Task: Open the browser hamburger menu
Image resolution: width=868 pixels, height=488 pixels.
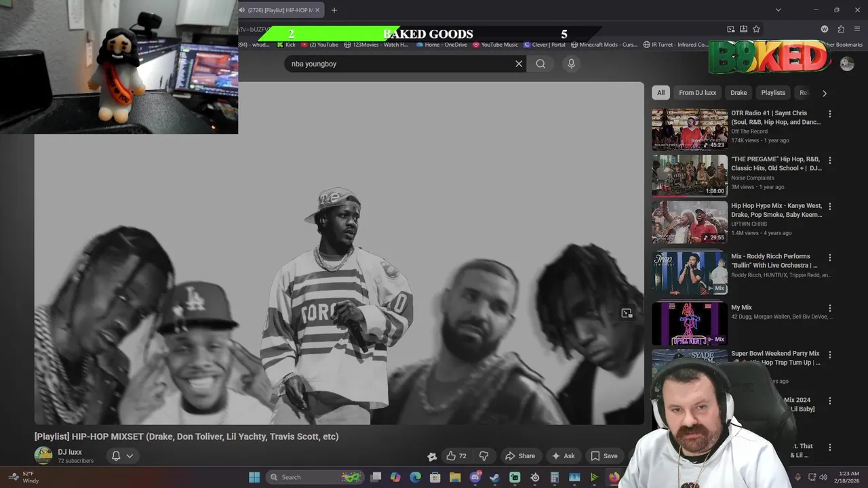Action: pyautogui.click(x=857, y=29)
